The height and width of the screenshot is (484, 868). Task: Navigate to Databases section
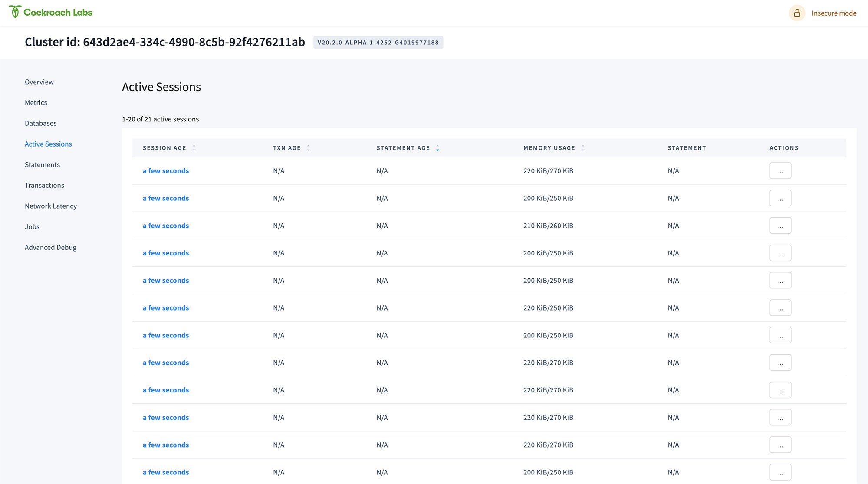(40, 123)
